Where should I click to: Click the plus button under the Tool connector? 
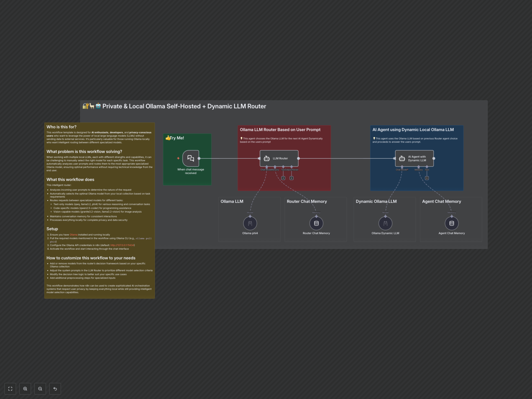(427, 178)
